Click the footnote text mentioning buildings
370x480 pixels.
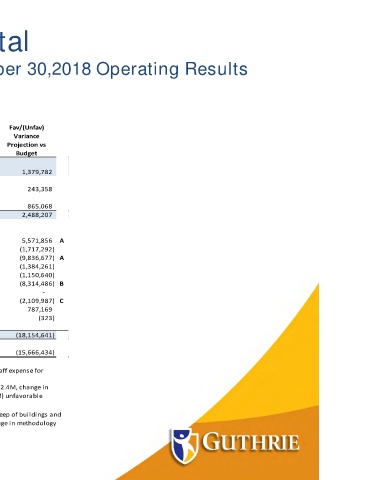(x=31, y=415)
